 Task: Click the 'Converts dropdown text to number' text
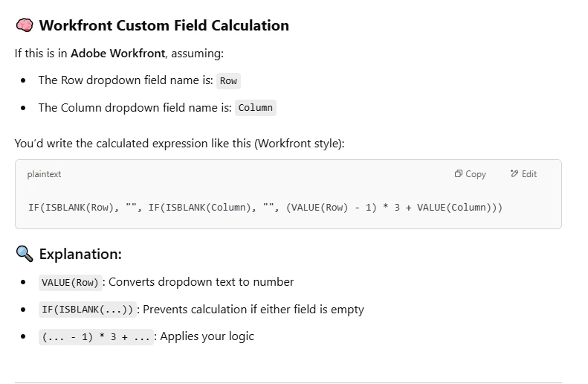201,282
